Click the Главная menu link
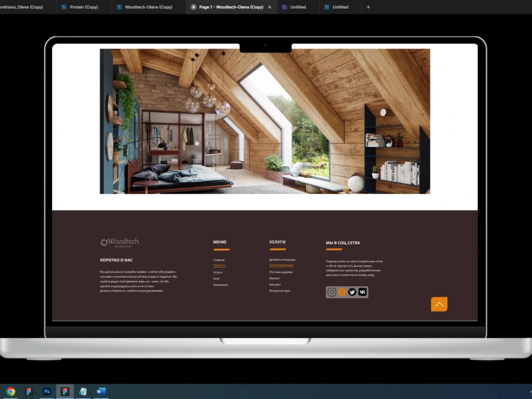532x399 pixels. click(219, 260)
